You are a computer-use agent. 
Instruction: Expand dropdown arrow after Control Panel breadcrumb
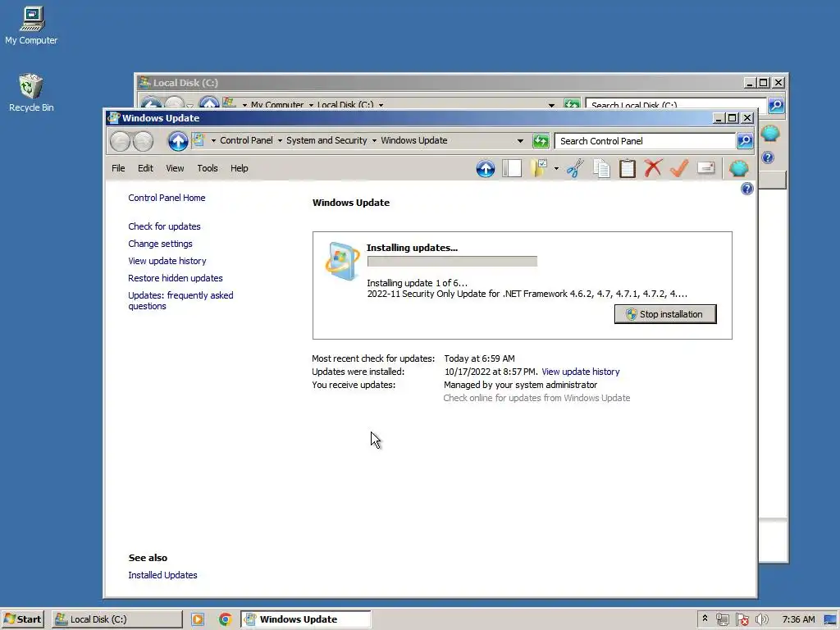tap(280, 141)
